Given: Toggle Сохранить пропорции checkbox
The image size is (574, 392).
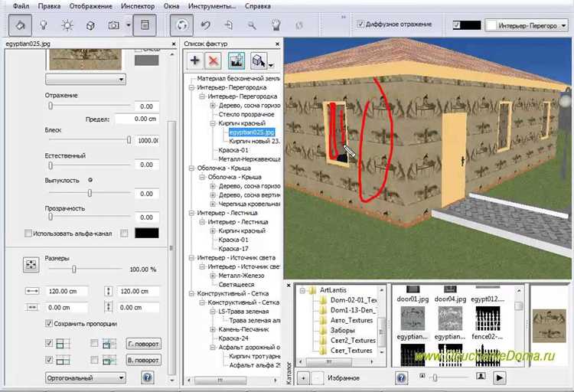Looking at the screenshot, I should [49, 323].
